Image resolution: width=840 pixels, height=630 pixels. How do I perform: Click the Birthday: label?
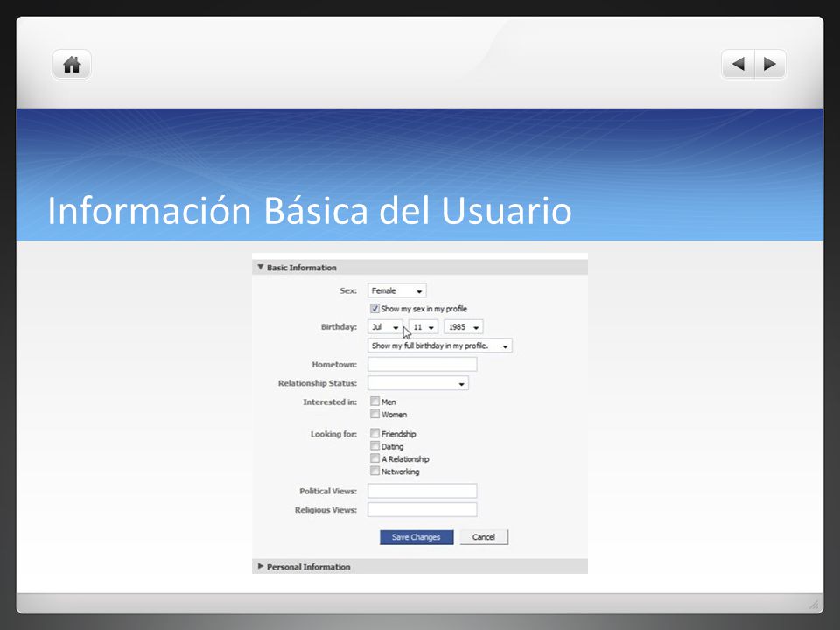click(x=339, y=326)
